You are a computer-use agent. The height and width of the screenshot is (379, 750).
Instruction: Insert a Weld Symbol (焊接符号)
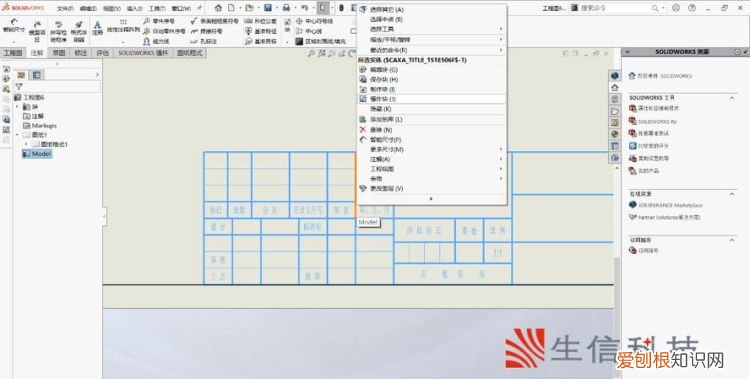206,31
